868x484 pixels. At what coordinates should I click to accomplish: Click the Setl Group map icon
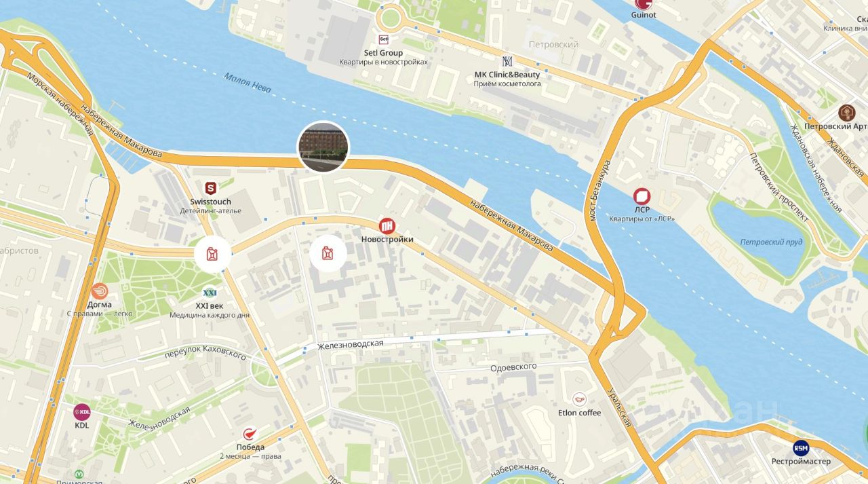pyautogui.click(x=384, y=40)
